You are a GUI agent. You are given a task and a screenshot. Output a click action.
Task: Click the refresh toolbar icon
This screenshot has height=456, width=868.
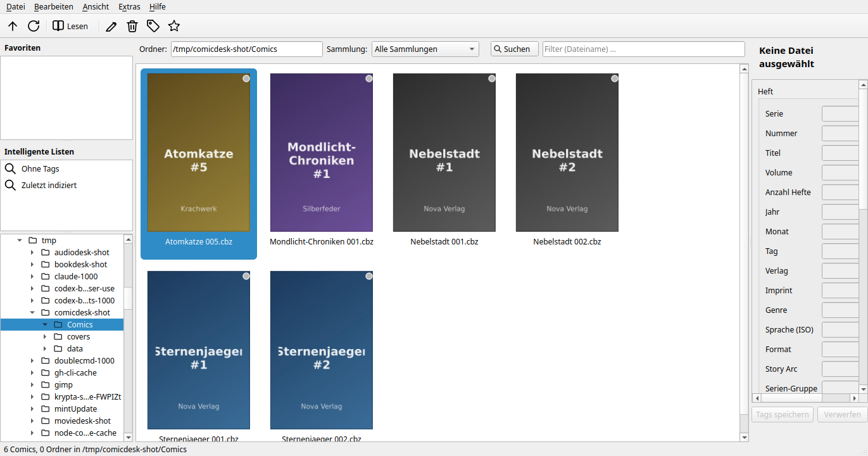click(34, 26)
